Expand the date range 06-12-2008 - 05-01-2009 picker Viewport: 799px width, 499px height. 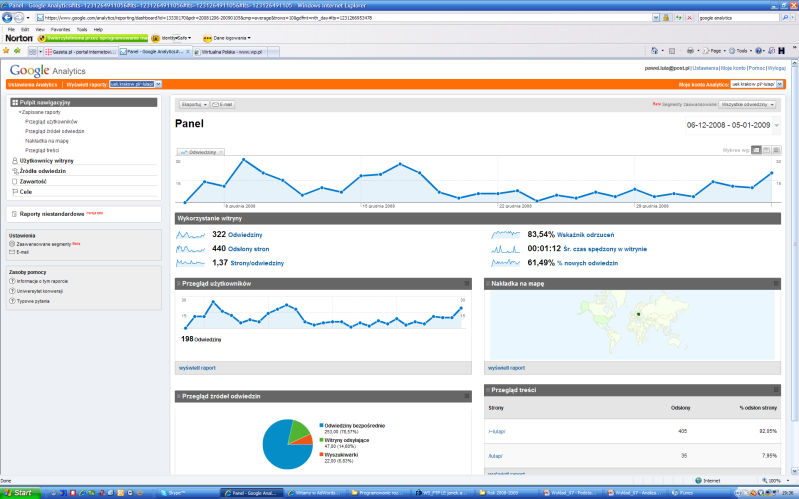click(777, 125)
